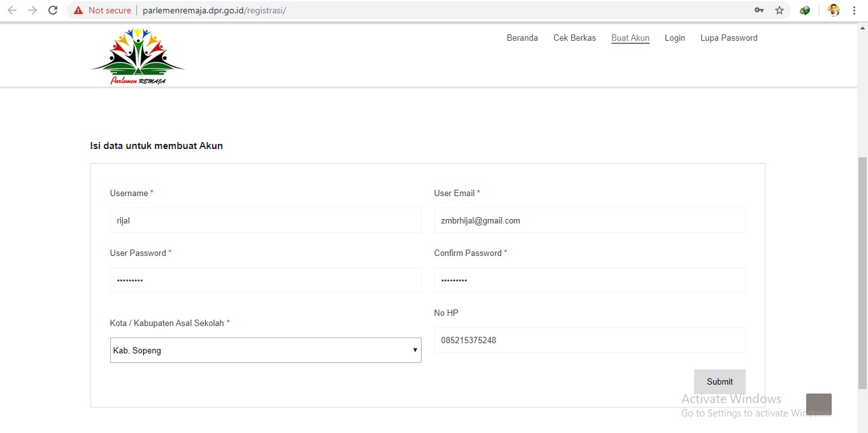The width and height of the screenshot is (868, 433).
Task: Submit the registration form
Action: pos(720,381)
